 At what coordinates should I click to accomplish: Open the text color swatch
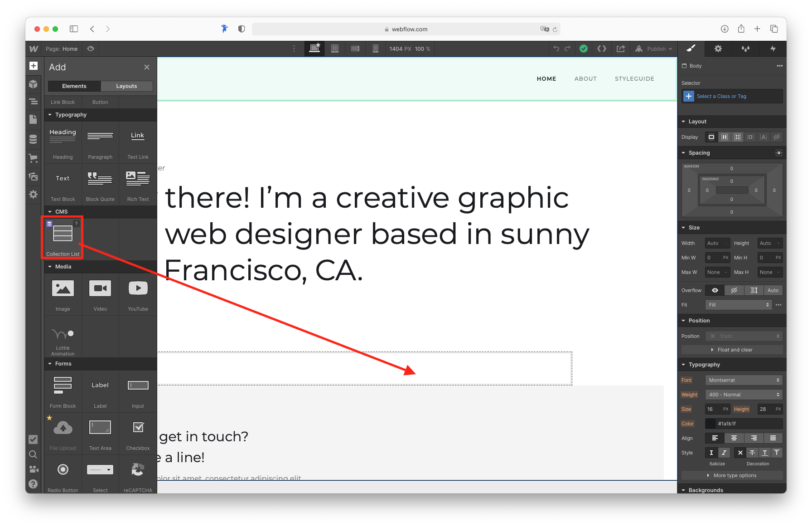click(x=710, y=424)
